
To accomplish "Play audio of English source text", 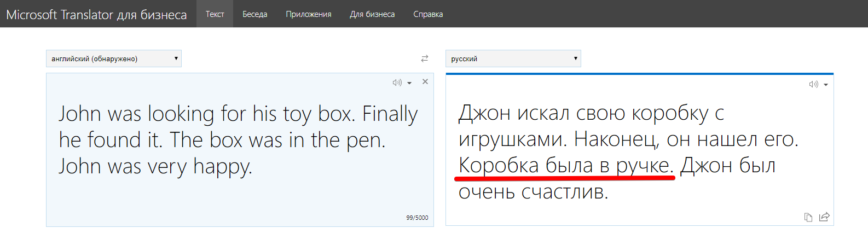I will pos(397,83).
